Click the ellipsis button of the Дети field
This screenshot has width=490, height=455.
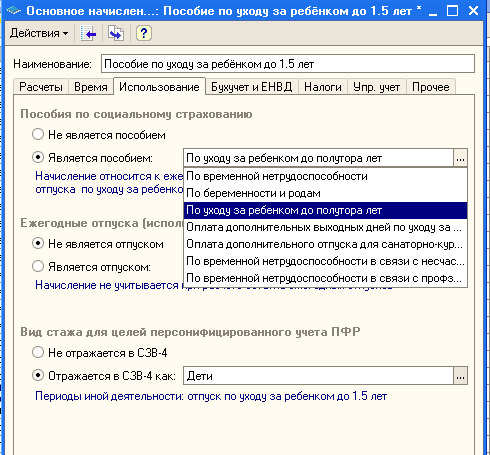pyautogui.click(x=460, y=376)
